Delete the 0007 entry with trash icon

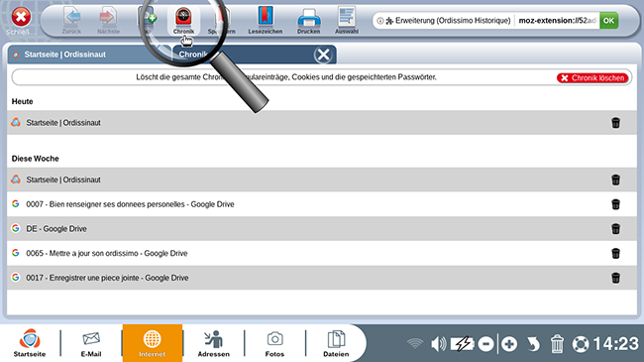coord(615,204)
